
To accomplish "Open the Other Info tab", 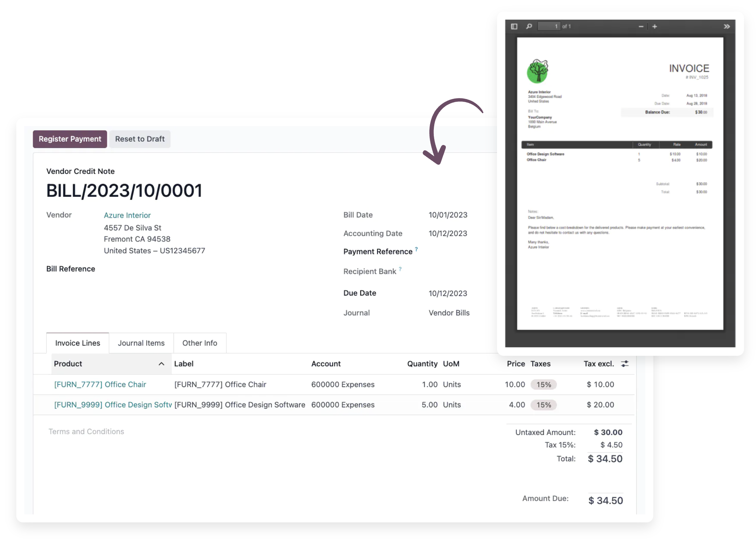I will pos(199,343).
